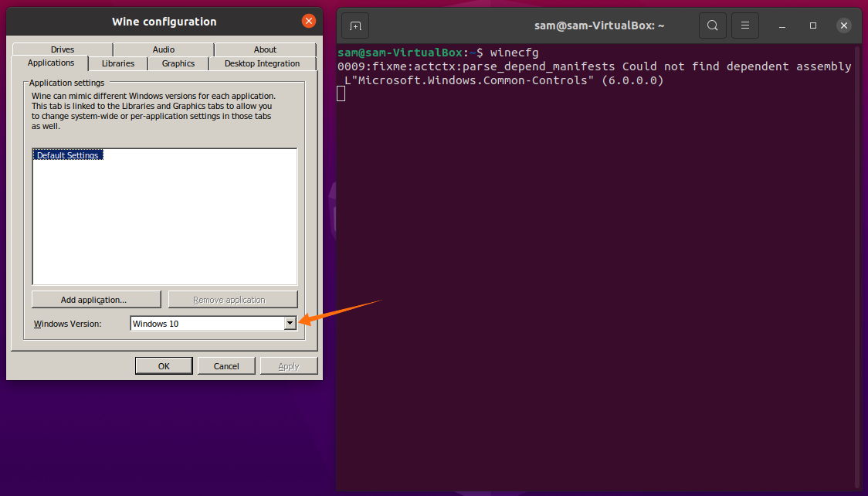Click the Windows Version label
Viewport: 868px width, 496px height.
click(x=67, y=324)
